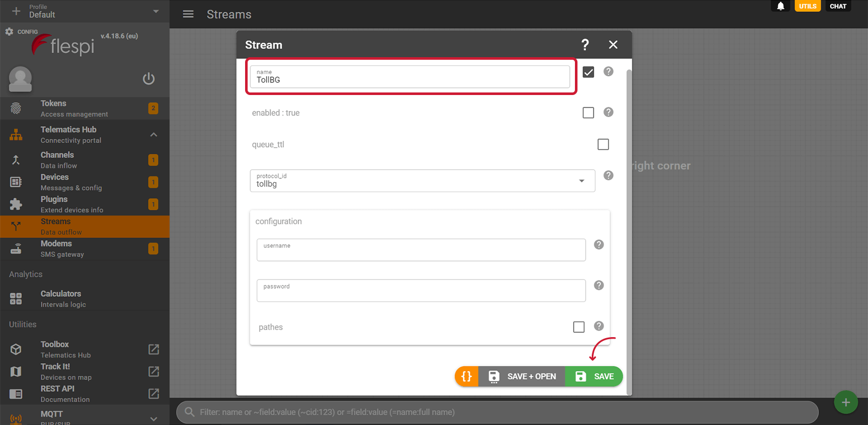Screen dimensions: 868x425
Task: Open help via question mark in Stream header
Action: tap(585, 45)
